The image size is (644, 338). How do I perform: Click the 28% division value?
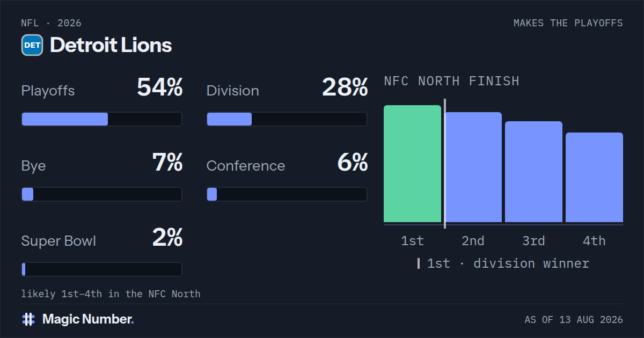(345, 87)
